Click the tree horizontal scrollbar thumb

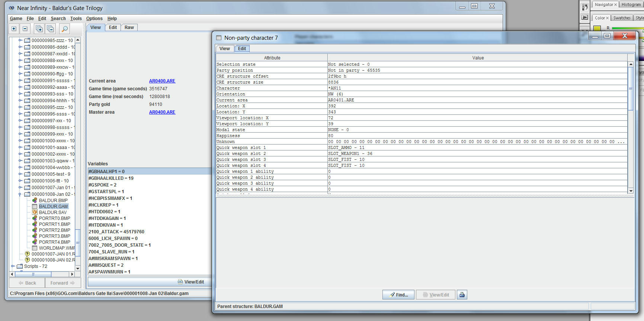coord(33,274)
